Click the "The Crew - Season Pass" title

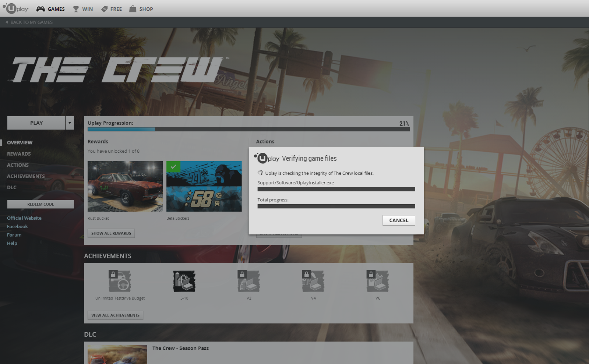180,348
